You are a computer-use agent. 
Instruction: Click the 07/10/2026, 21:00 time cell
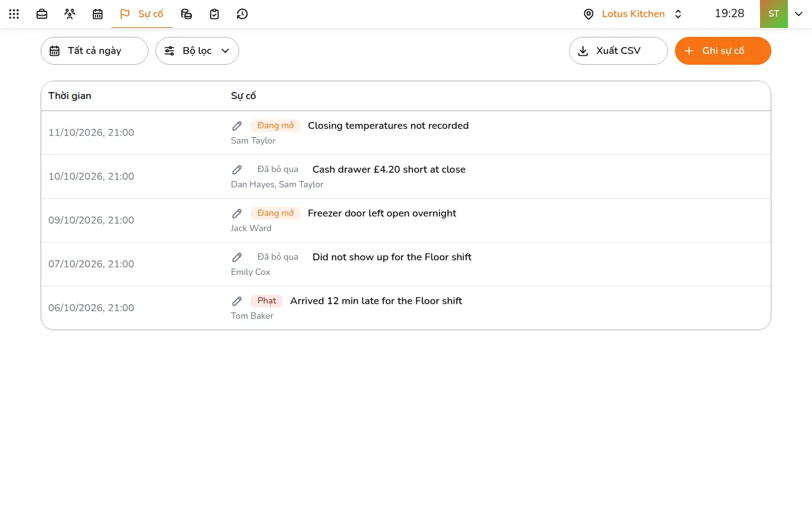[x=91, y=264]
